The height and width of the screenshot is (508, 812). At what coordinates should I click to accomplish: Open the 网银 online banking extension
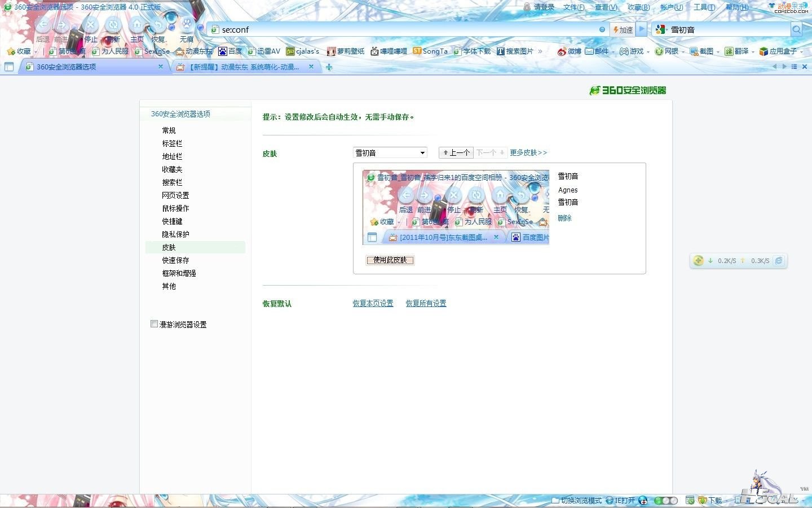pos(667,51)
